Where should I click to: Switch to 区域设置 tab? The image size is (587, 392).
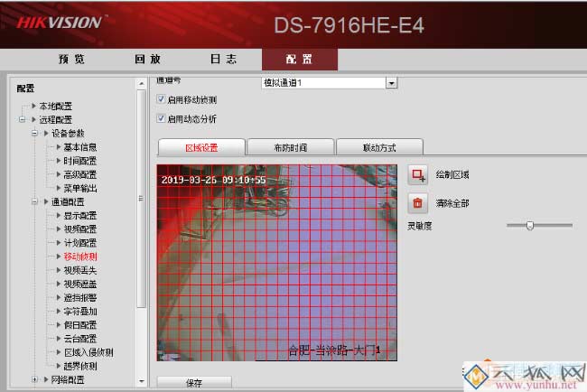click(201, 147)
